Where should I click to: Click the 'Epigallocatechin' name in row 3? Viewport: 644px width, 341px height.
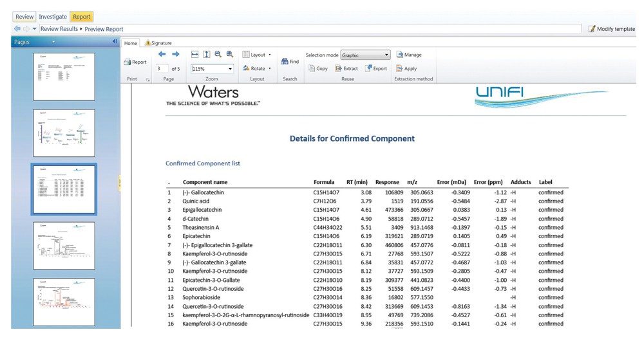click(x=202, y=210)
